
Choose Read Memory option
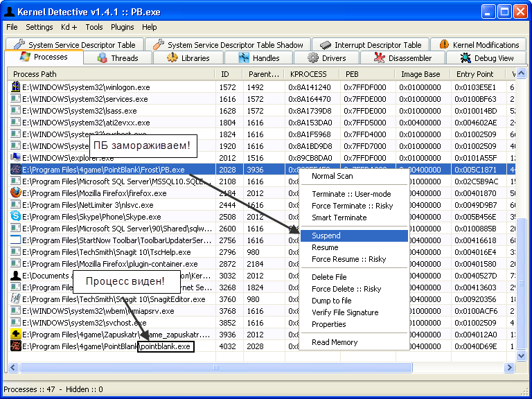tap(354, 342)
